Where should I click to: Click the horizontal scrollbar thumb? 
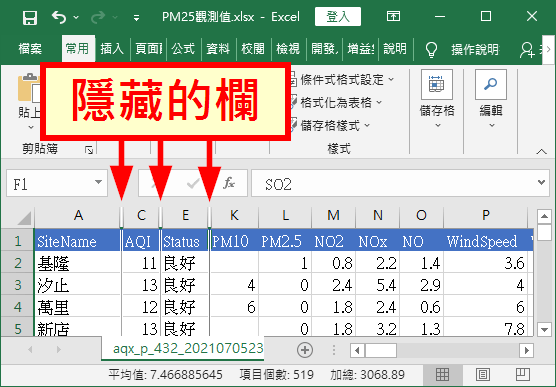point(381,350)
